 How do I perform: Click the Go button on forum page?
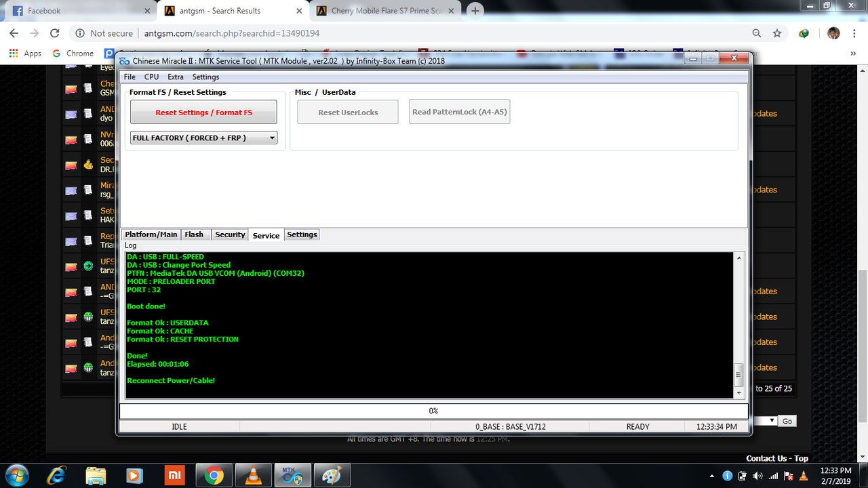coord(787,421)
